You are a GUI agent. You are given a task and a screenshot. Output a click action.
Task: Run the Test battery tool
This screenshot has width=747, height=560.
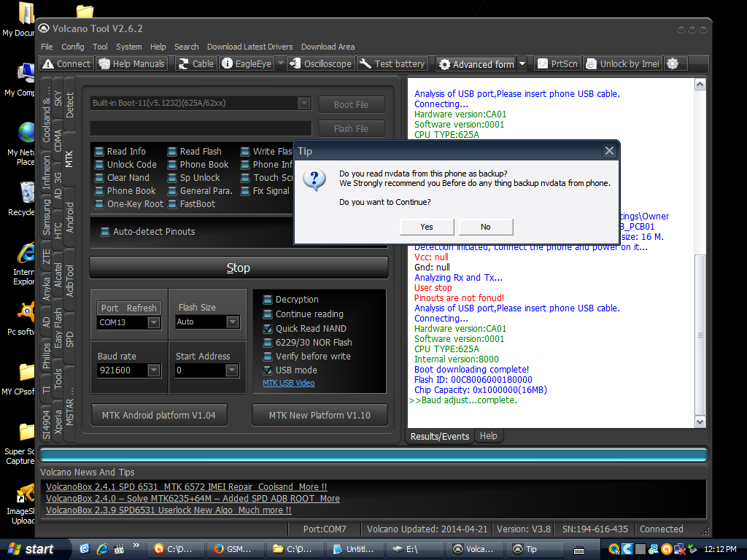(392, 64)
